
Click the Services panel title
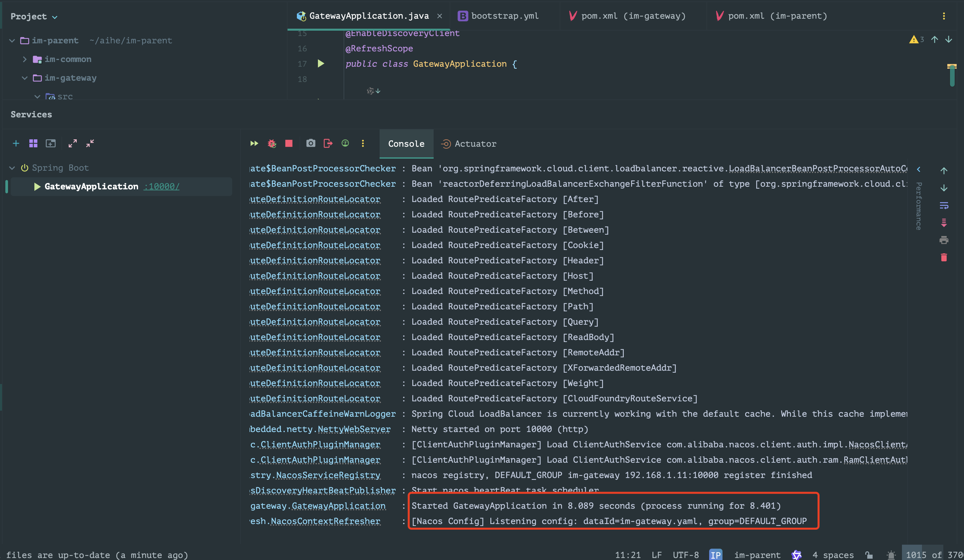31,114
